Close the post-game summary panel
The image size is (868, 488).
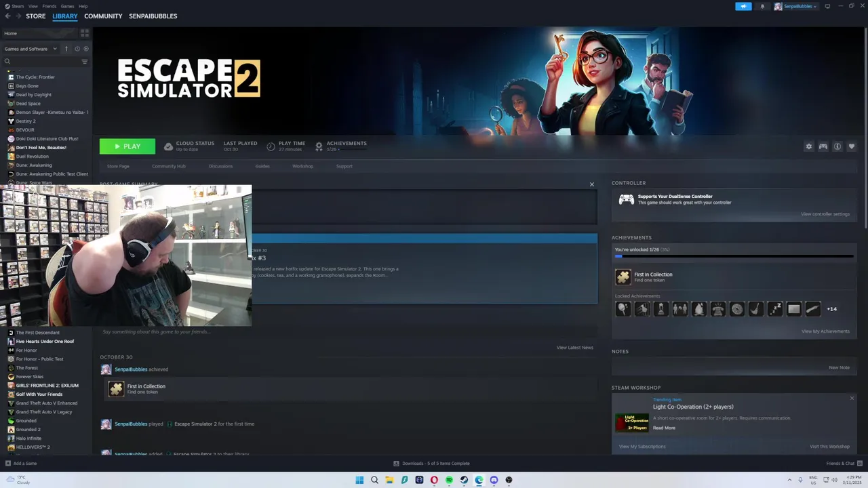coord(591,184)
